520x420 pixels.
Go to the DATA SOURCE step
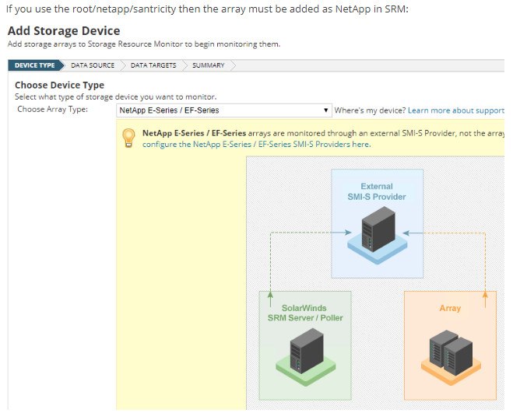pos(93,65)
